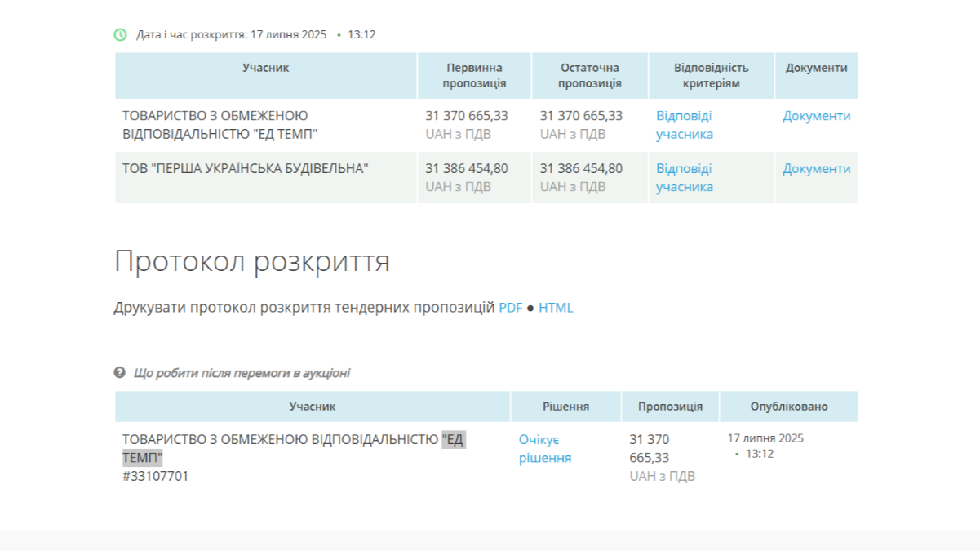Open disclosure protocol in HTML

coord(556,308)
